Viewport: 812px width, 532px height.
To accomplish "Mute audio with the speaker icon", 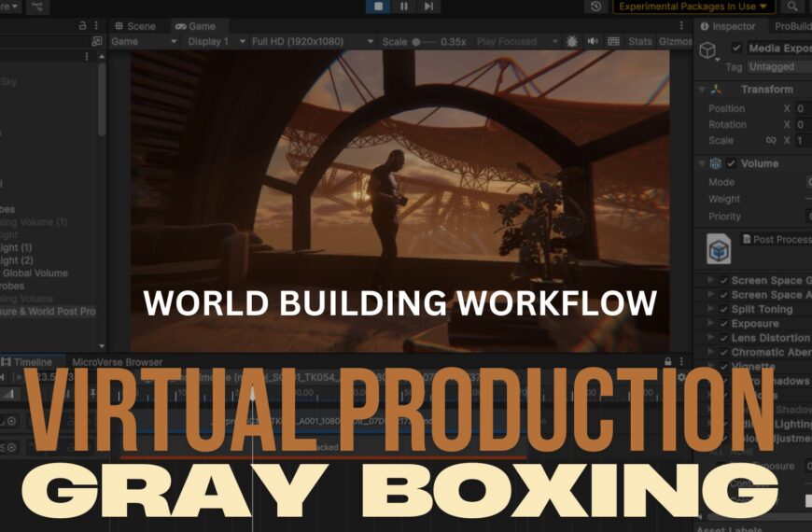I will (593, 42).
